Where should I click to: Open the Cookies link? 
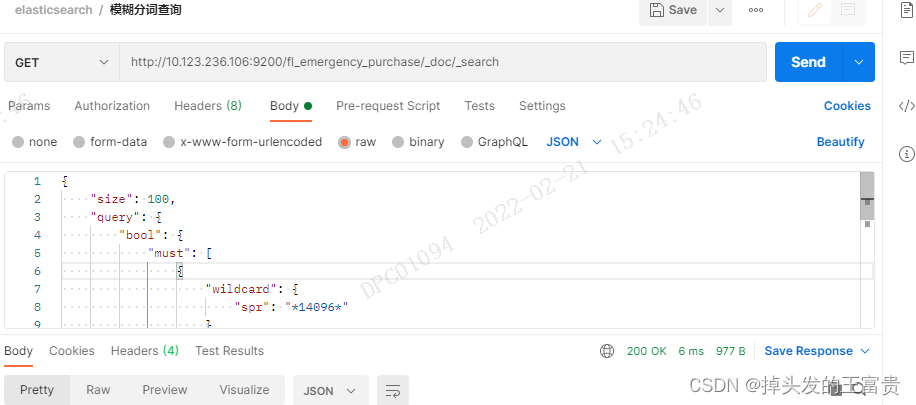tap(847, 106)
